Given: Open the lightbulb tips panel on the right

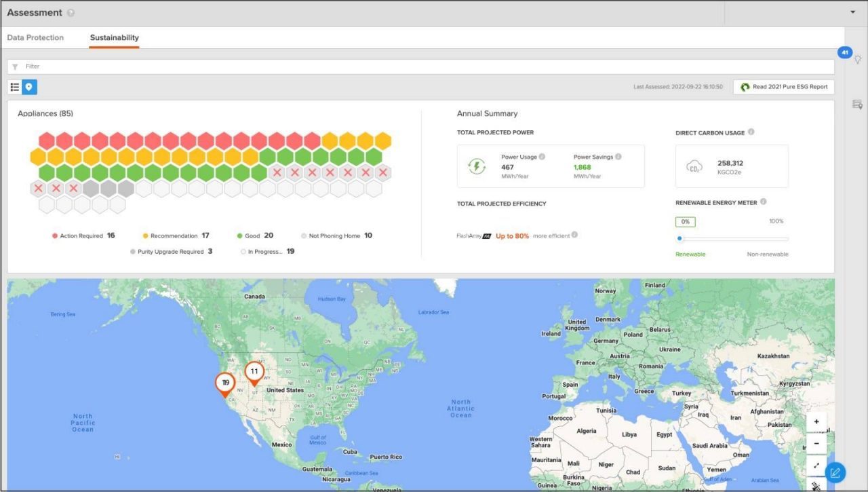Looking at the screenshot, I should 857,60.
